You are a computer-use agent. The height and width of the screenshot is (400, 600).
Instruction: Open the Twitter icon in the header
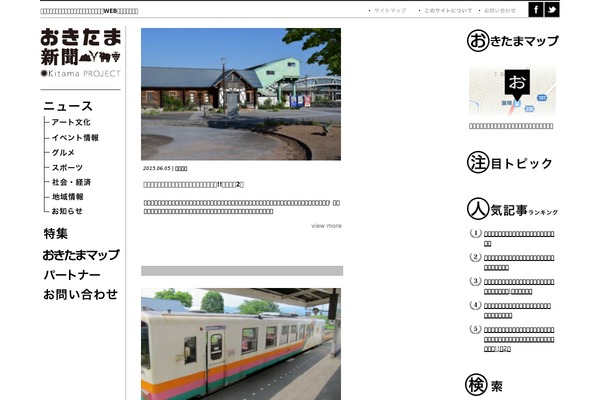552,10
